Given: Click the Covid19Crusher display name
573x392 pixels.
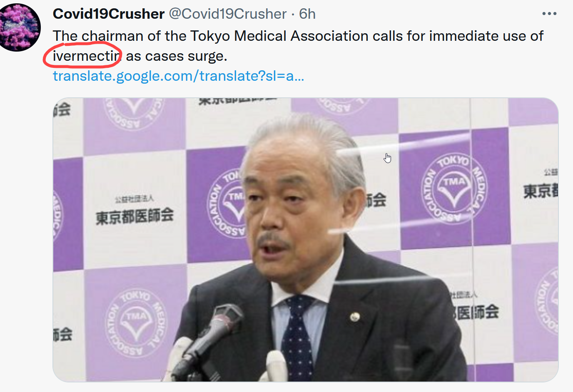Looking at the screenshot, I should click(109, 14).
